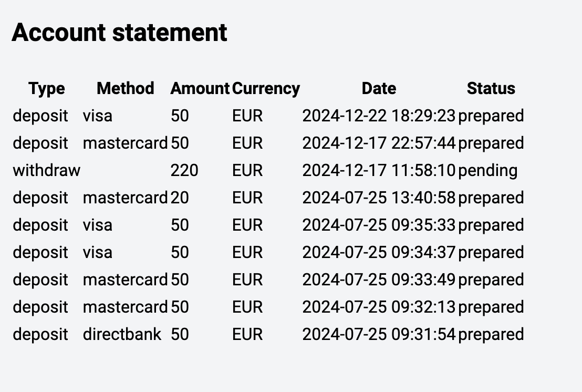582x392 pixels.
Task: Click date 2024-12-17 11:58:10
Action: pyautogui.click(x=378, y=170)
